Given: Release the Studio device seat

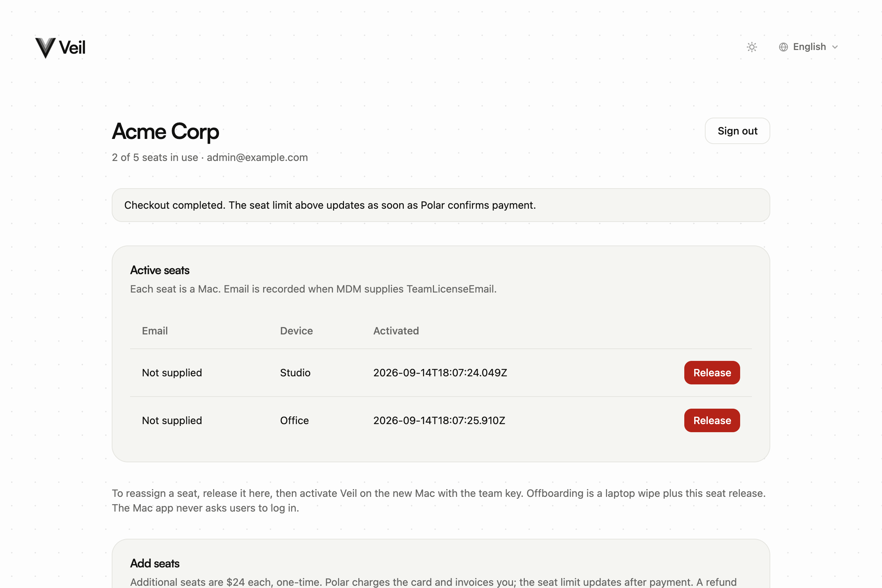Looking at the screenshot, I should click(x=712, y=373).
